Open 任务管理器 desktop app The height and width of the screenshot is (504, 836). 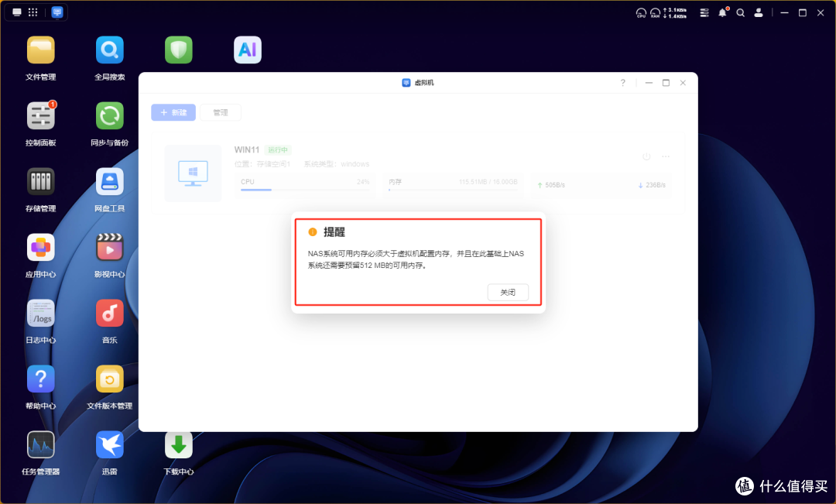(x=41, y=445)
